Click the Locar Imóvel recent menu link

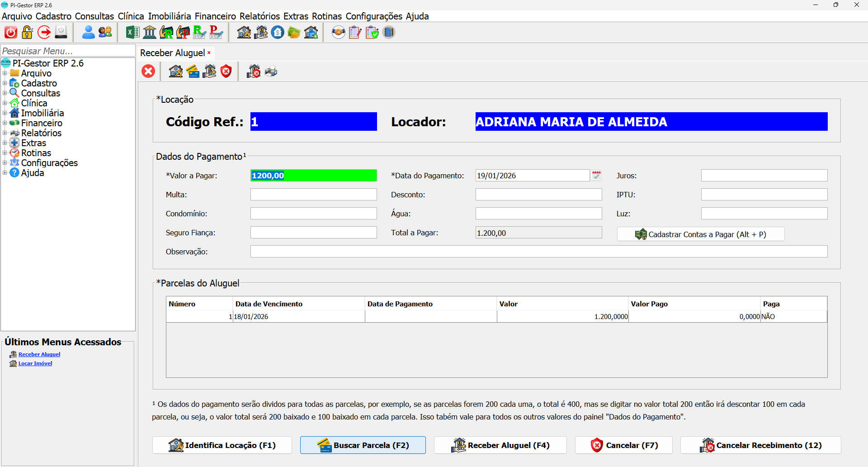pos(35,363)
